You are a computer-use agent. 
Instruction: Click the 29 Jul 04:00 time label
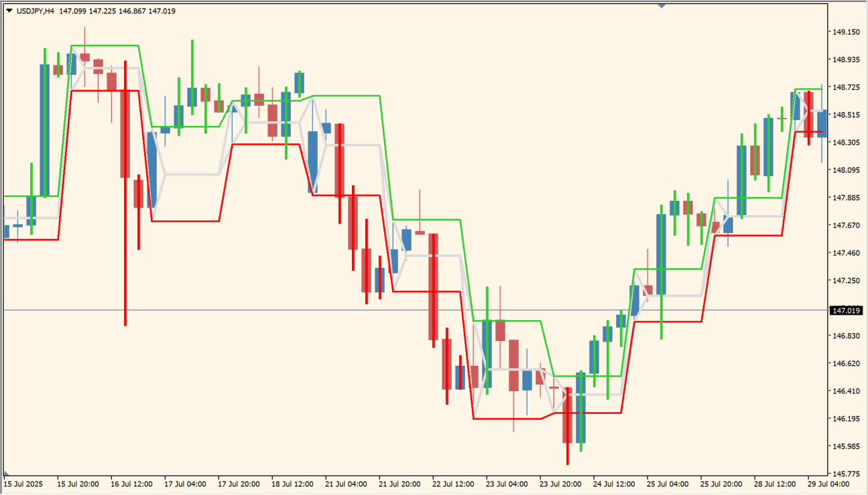pyautogui.click(x=828, y=484)
